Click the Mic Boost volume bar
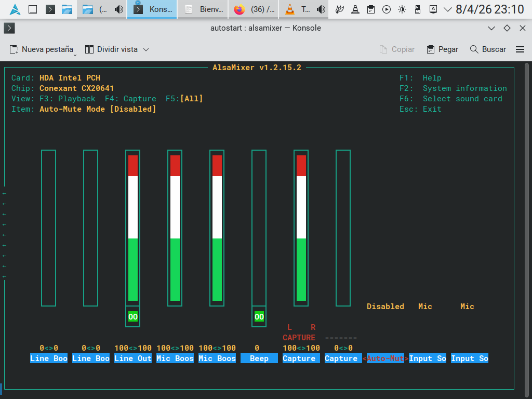Viewport: 532px width, 399px height. (x=175, y=229)
